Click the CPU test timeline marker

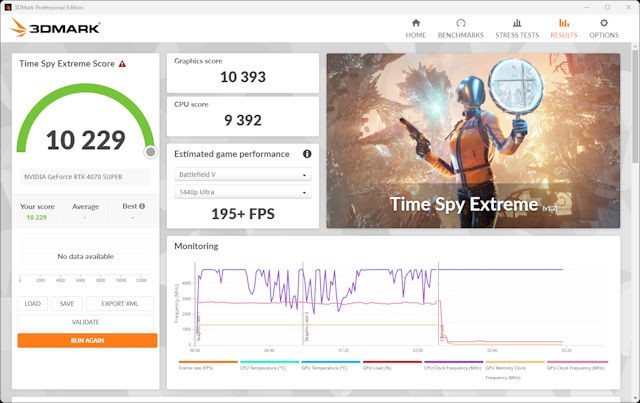442,332
